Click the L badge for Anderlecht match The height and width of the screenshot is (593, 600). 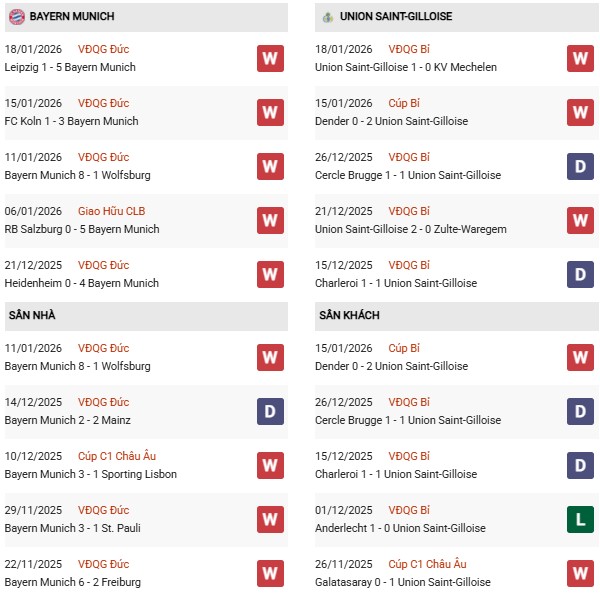coord(580,519)
